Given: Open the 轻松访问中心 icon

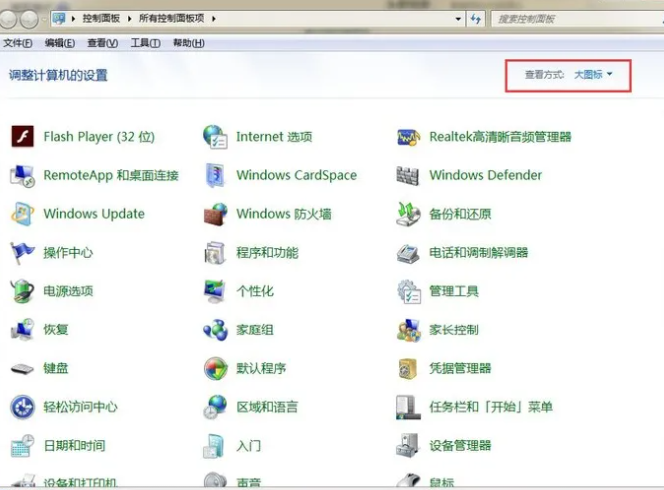Looking at the screenshot, I should tap(22, 407).
